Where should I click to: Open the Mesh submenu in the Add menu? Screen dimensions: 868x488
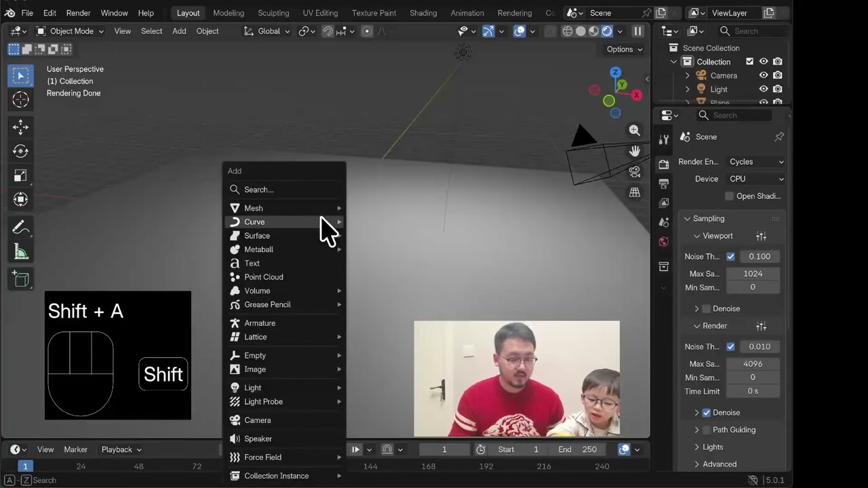285,208
